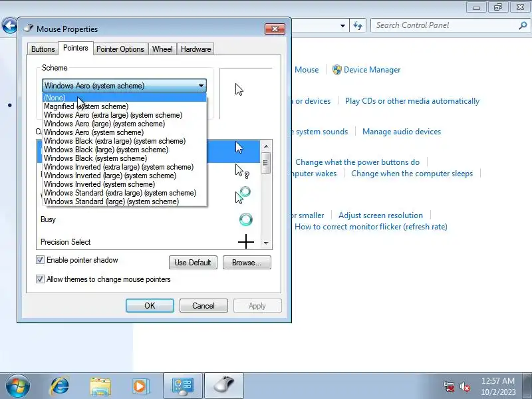Choose Magnified (system scheme) from the list
The height and width of the screenshot is (399, 532).
point(124,106)
